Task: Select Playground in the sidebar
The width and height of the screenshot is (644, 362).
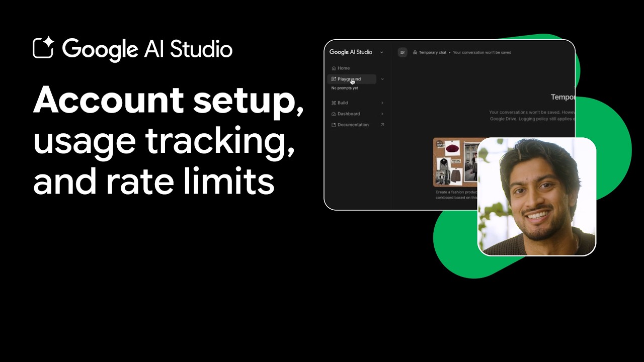Action: point(352,79)
